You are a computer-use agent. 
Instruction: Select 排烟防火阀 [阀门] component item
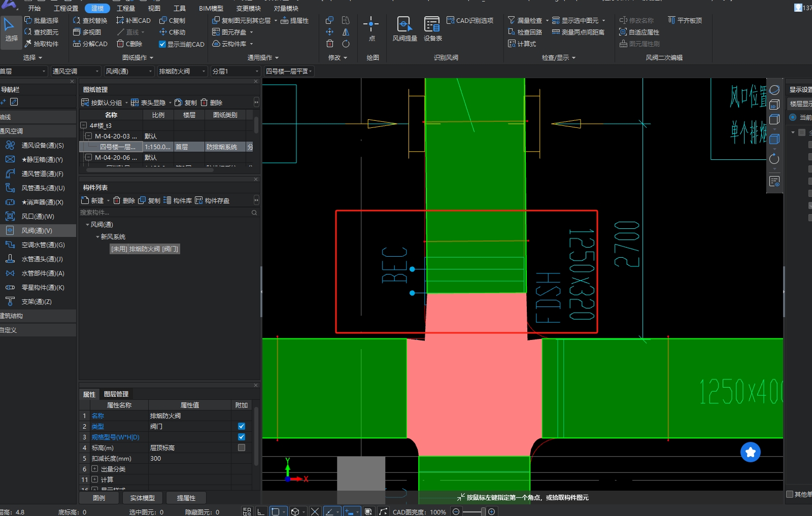pos(145,249)
